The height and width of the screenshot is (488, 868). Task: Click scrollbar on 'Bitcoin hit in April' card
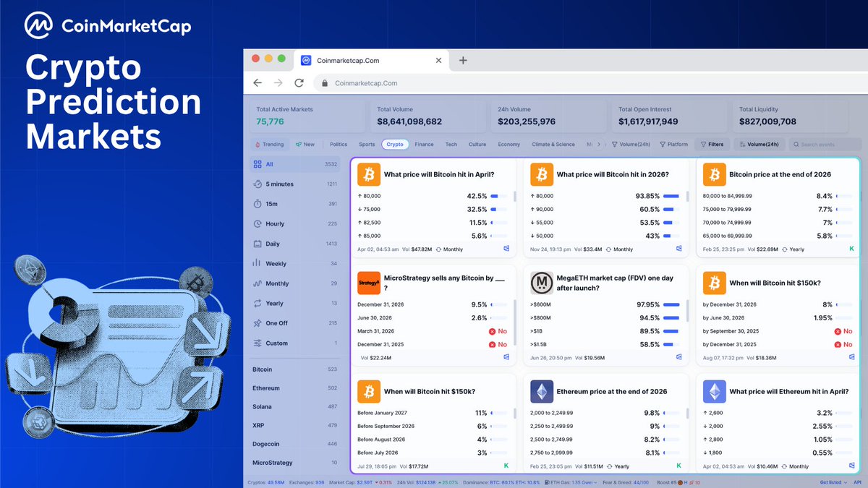pos(515,196)
